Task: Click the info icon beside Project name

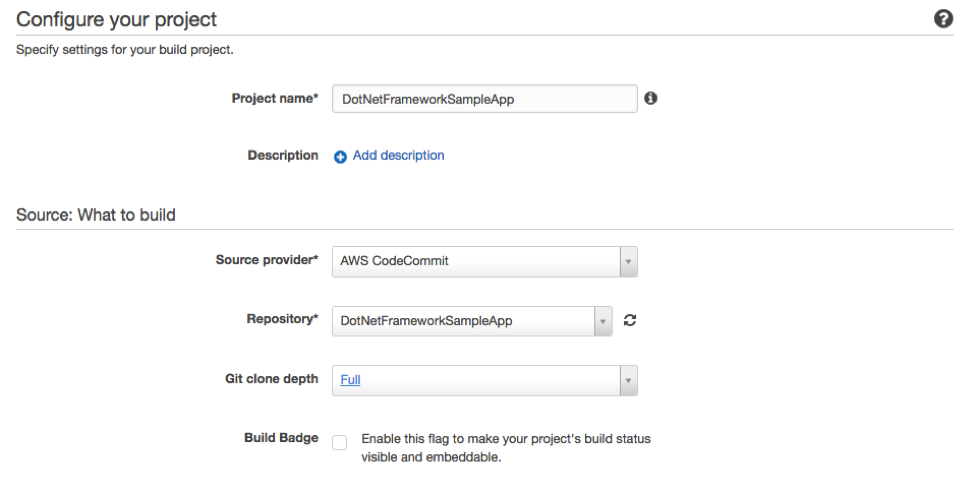Action: tap(651, 98)
